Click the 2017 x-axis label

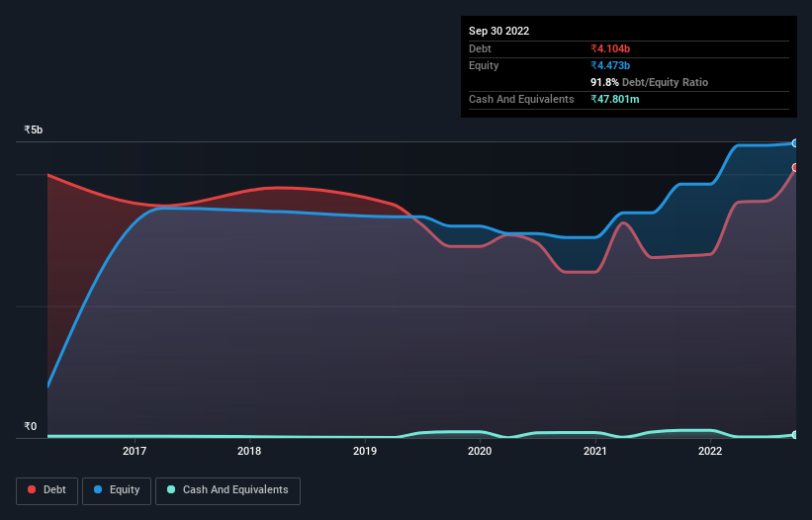click(x=135, y=451)
